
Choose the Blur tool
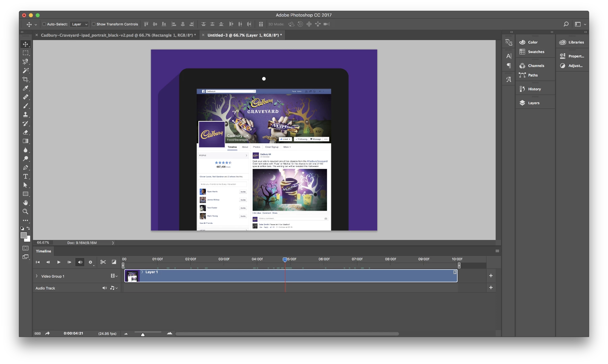25,150
